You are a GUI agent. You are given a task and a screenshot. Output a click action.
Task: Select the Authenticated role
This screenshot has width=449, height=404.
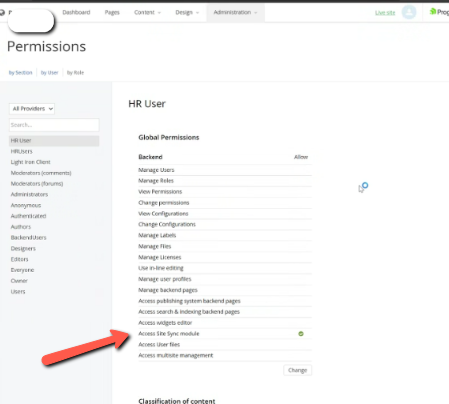click(28, 216)
